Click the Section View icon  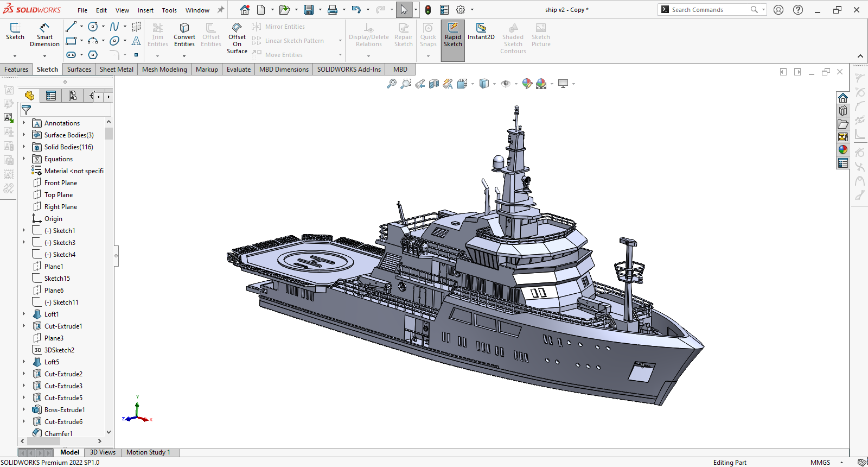[433, 84]
